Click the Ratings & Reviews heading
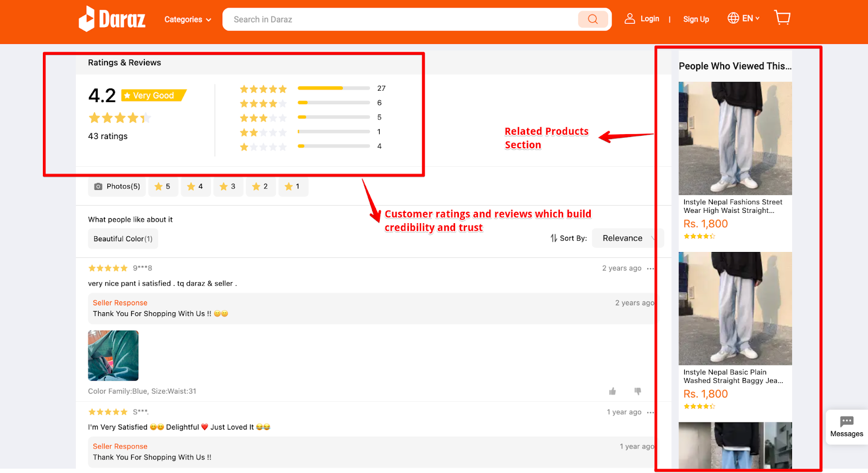This screenshot has height=473, width=868. pos(125,62)
